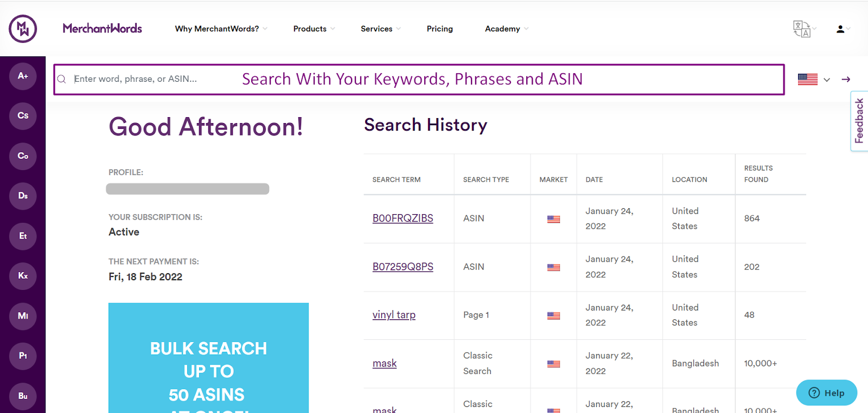Open the Pricing page

[440, 29]
